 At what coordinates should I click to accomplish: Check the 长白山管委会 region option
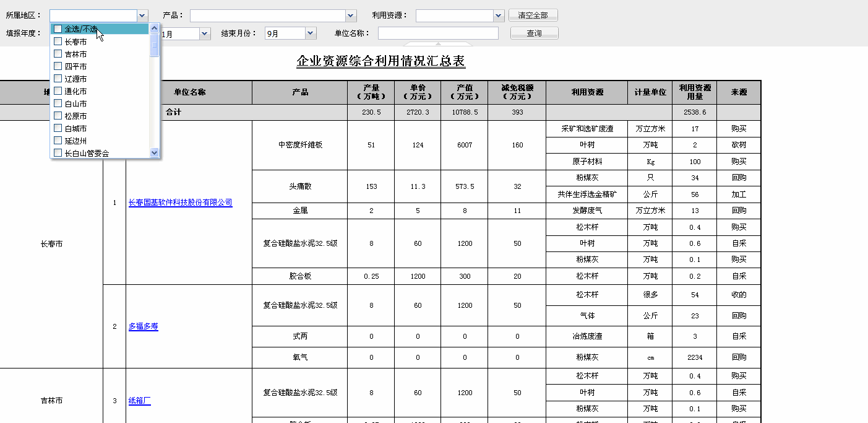(x=58, y=153)
